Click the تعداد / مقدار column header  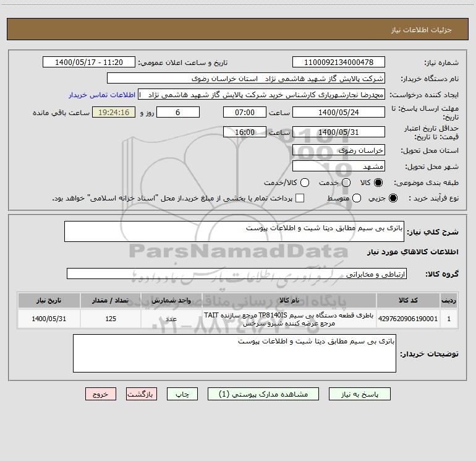click(111, 300)
